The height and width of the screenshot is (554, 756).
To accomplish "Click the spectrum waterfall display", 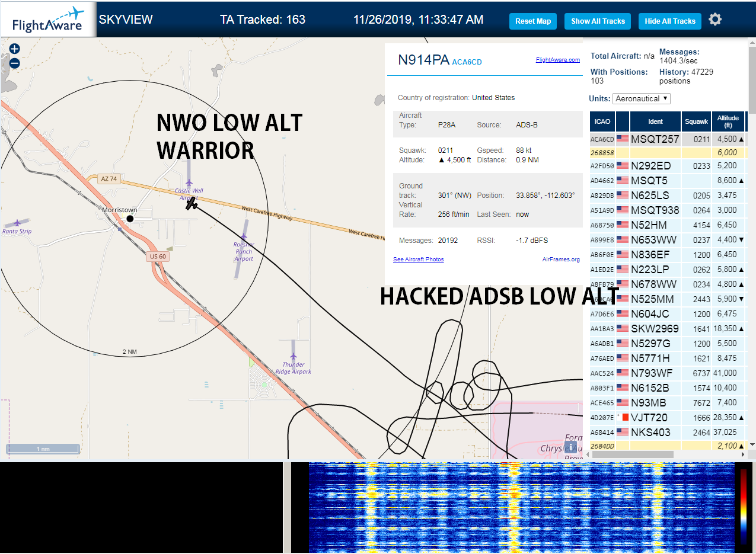I will pos(521,507).
